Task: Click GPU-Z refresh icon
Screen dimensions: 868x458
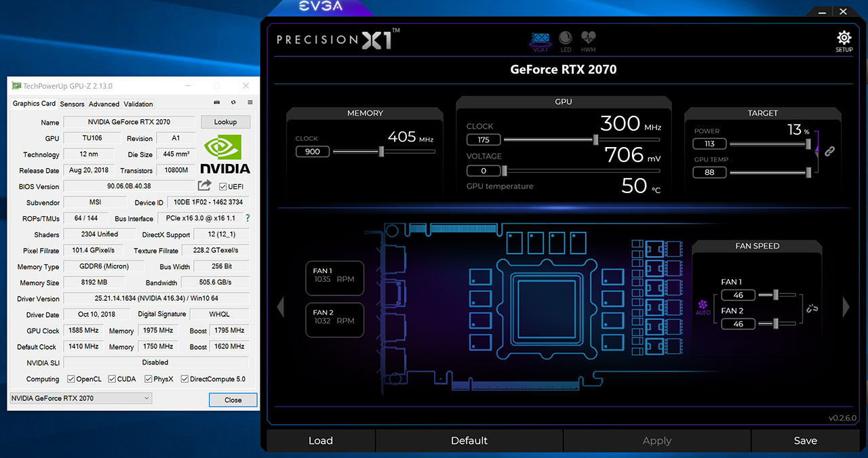Action: click(233, 103)
